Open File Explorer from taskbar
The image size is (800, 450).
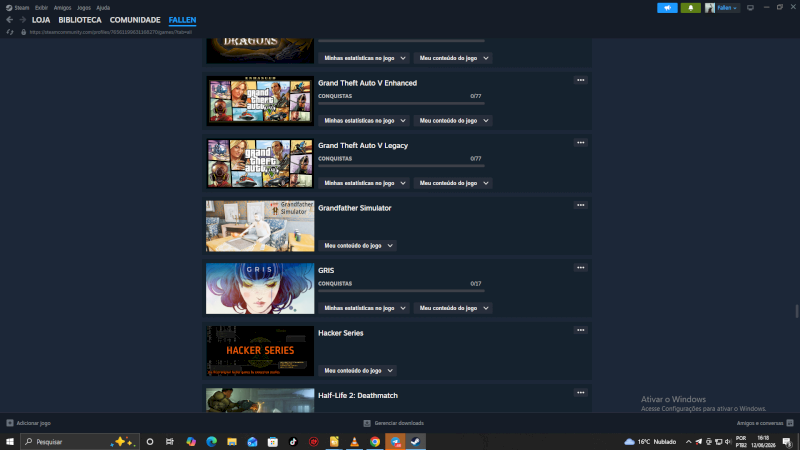[x=232, y=442]
